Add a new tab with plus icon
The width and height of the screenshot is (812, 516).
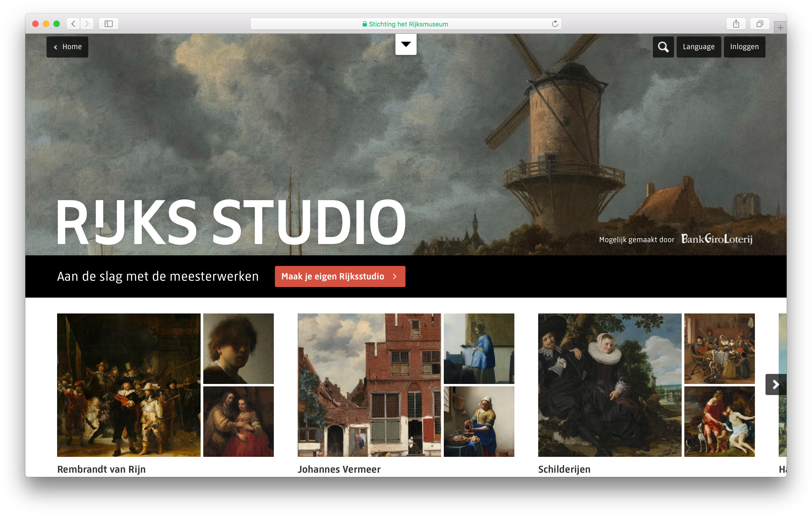780,28
